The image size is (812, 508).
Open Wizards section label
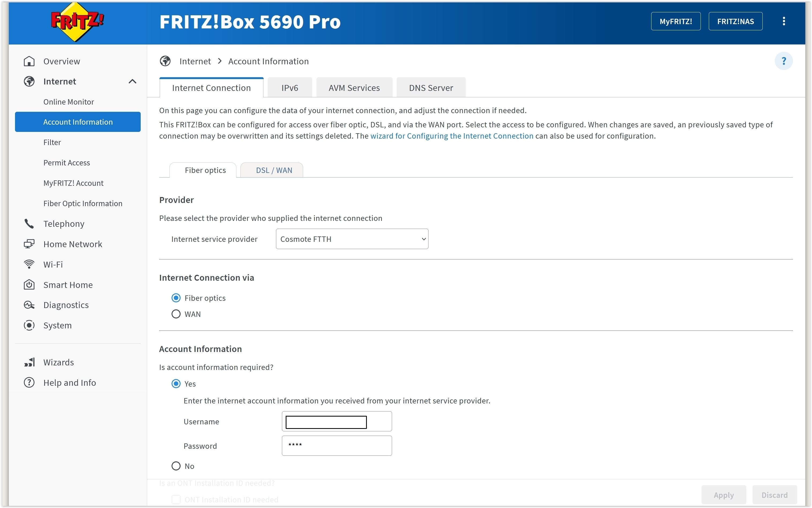tap(58, 362)
